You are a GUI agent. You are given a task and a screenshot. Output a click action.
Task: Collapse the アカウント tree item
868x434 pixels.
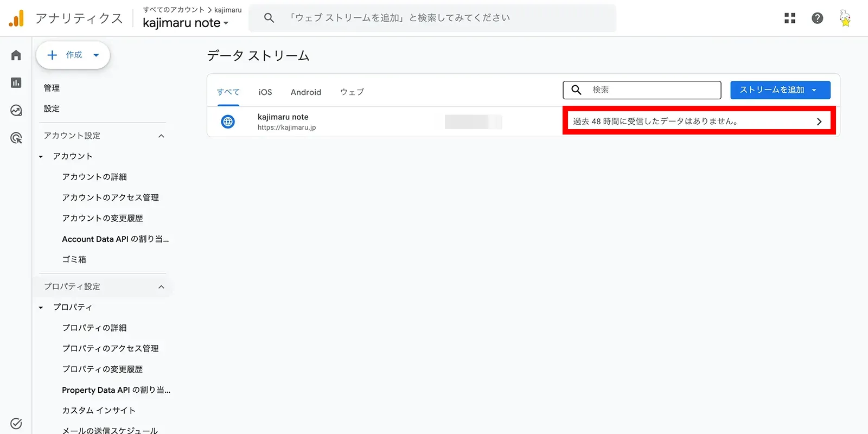click(x=41, y=157)
